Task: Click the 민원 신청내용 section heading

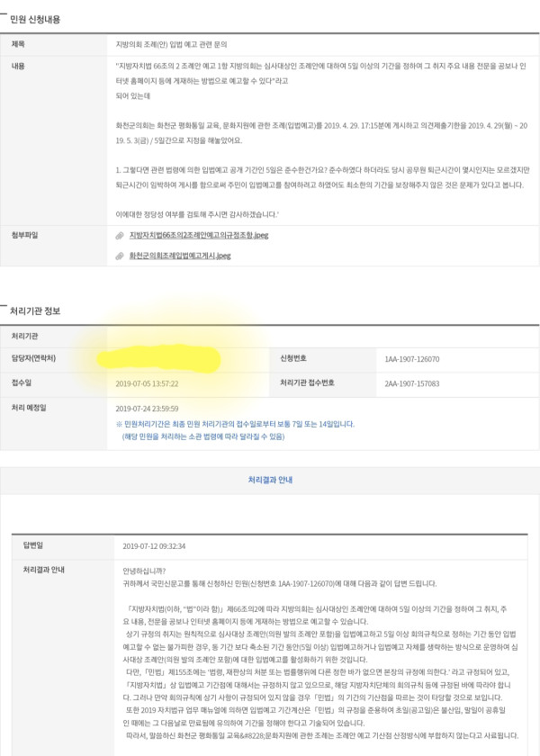Action: pos(35,19)
